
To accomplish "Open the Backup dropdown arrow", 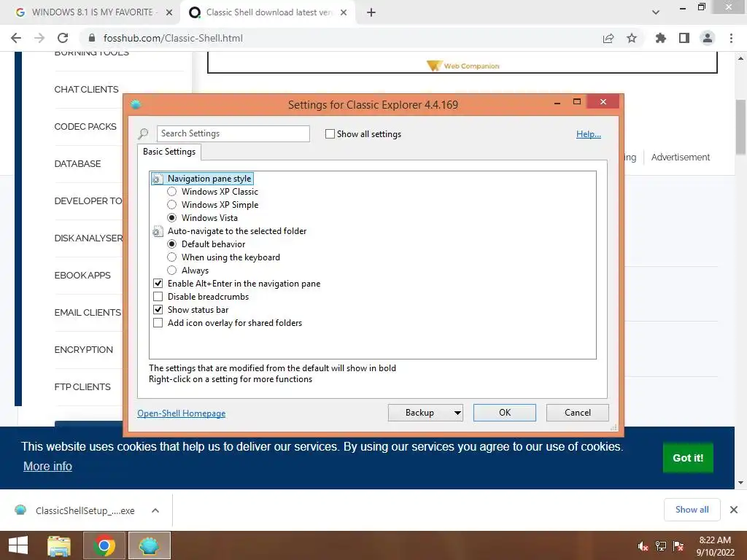I will pyautogui.click(x=457, y=413).
